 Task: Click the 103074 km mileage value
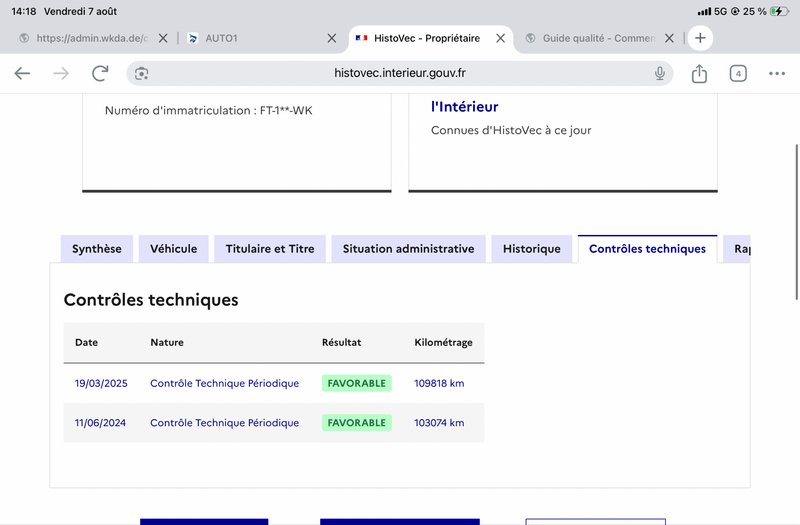[439, 422]
